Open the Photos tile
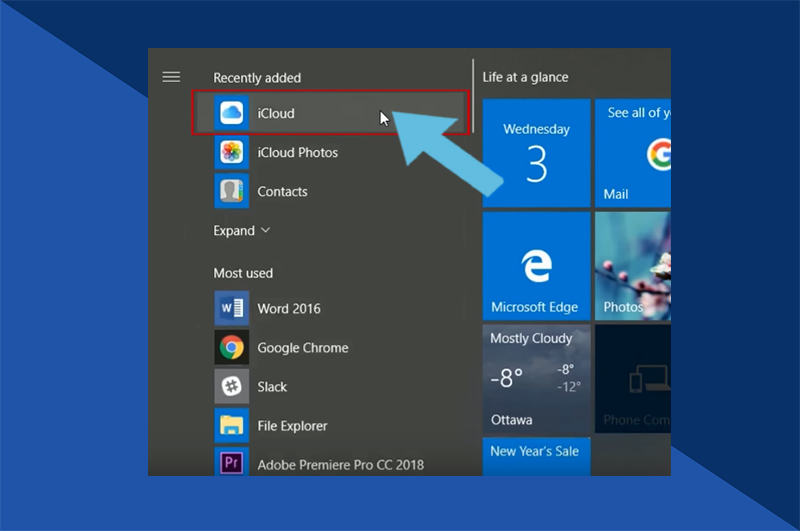 pos(633,266)
